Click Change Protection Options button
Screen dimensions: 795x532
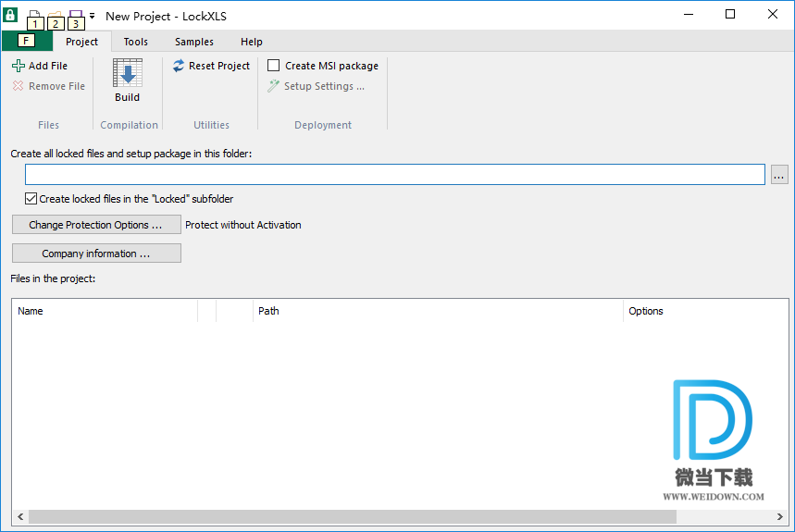pos(96,225)
